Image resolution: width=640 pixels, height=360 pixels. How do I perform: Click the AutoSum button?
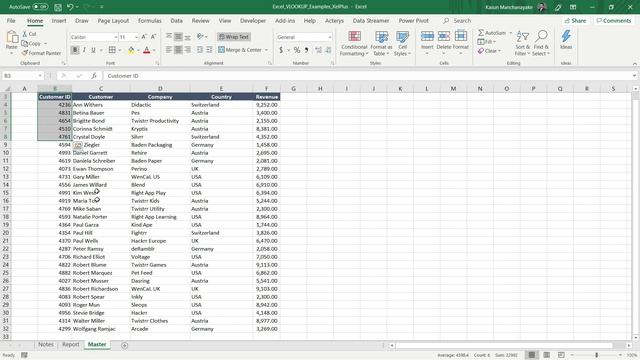point(492,33)
